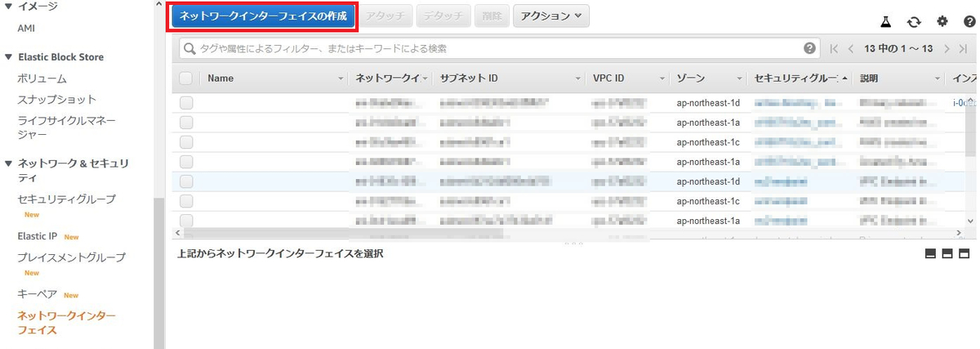Open キーペア in the sidebar

click(37, 294)
